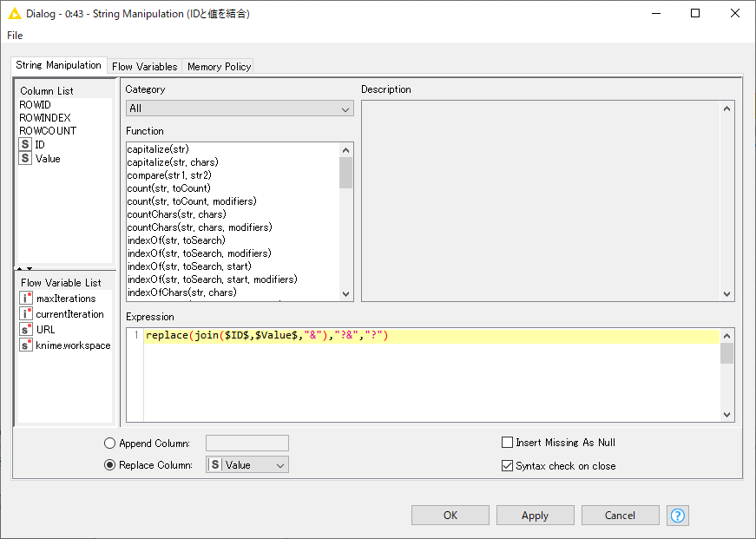The height and width of the screenshot is (539, 756).
Task: Select compare(str1, str2) function
Action: 169,175
